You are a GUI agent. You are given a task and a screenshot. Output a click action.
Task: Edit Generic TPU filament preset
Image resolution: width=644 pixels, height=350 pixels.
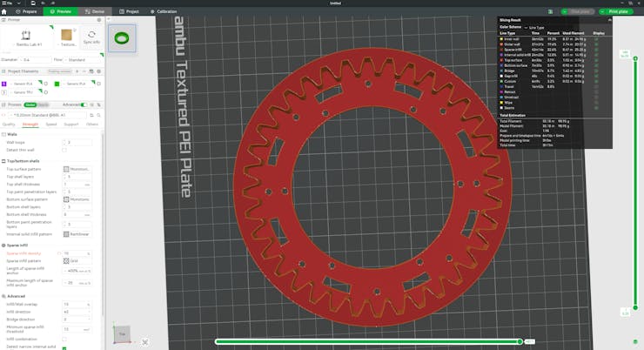(x=45, y=92)
